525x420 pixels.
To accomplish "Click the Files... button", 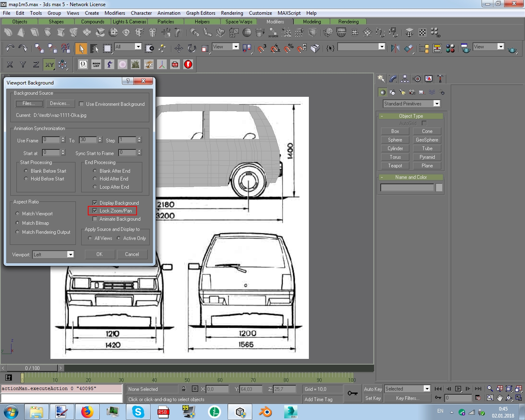I will pyautogui.click(x=29, y=104).
